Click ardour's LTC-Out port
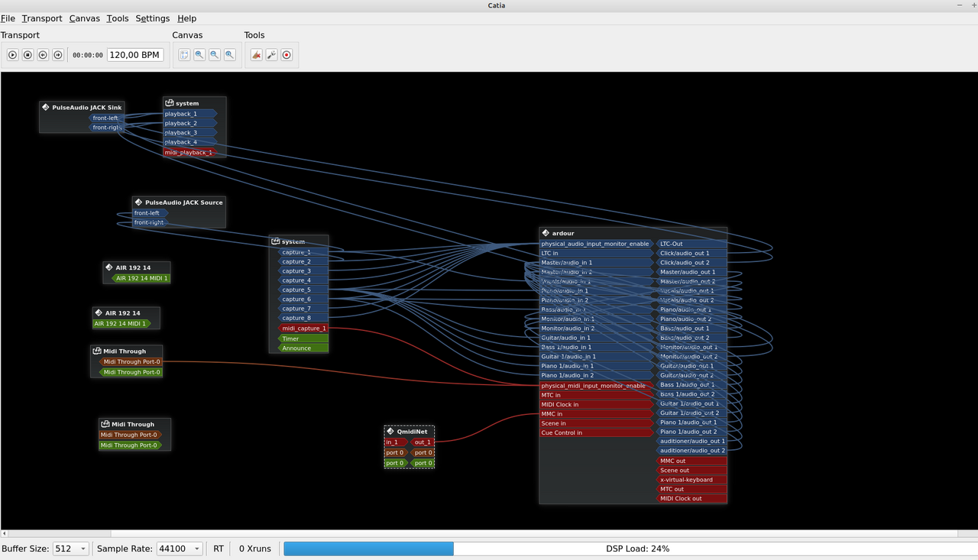 coord(691,244)
